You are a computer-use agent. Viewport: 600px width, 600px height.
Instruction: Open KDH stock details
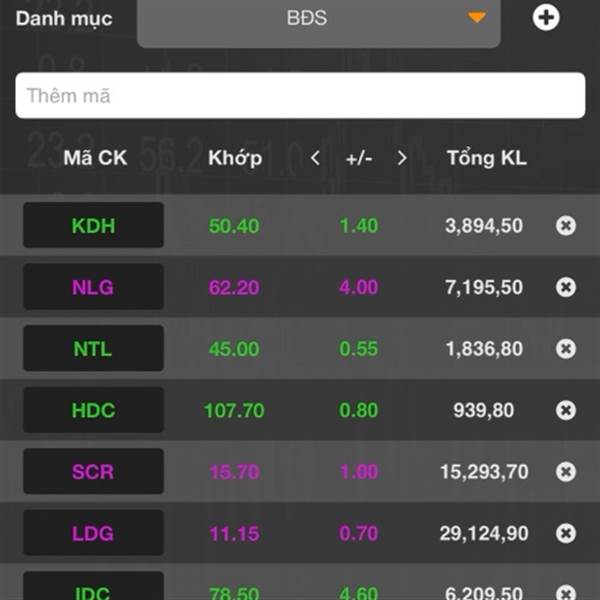click(x=93, y=225)
